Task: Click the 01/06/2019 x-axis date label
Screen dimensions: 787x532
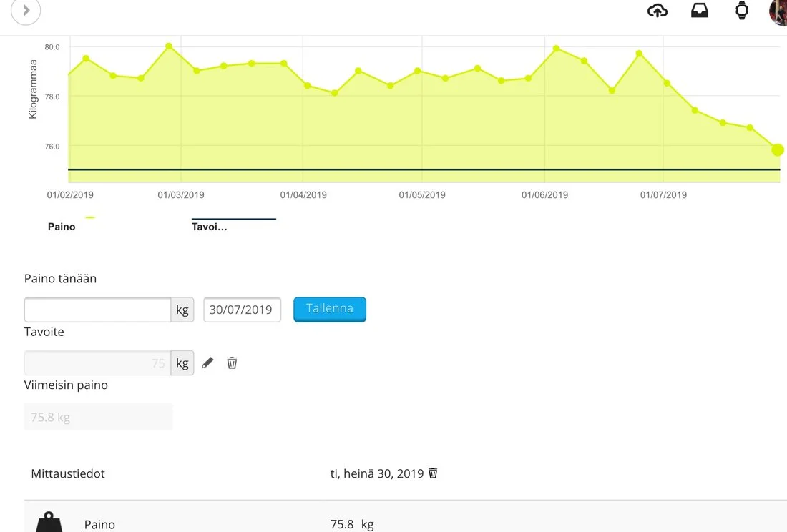Action: 544,194
